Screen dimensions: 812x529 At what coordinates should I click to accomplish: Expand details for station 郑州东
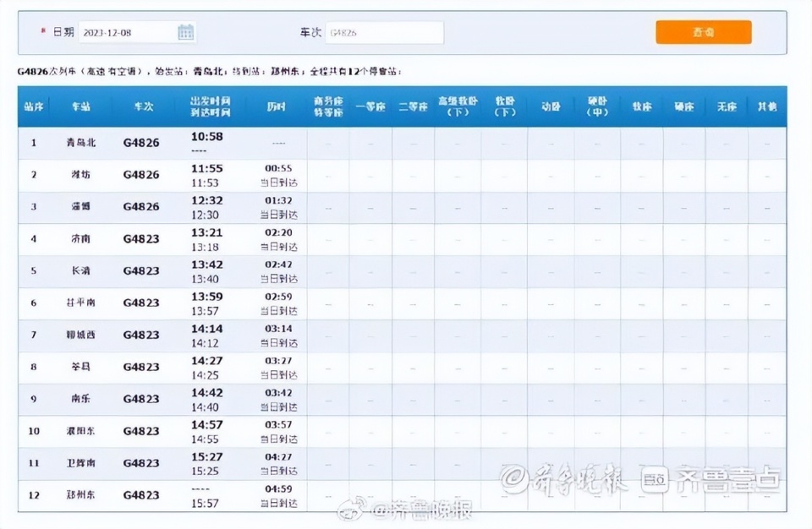[x=80, y=494]
